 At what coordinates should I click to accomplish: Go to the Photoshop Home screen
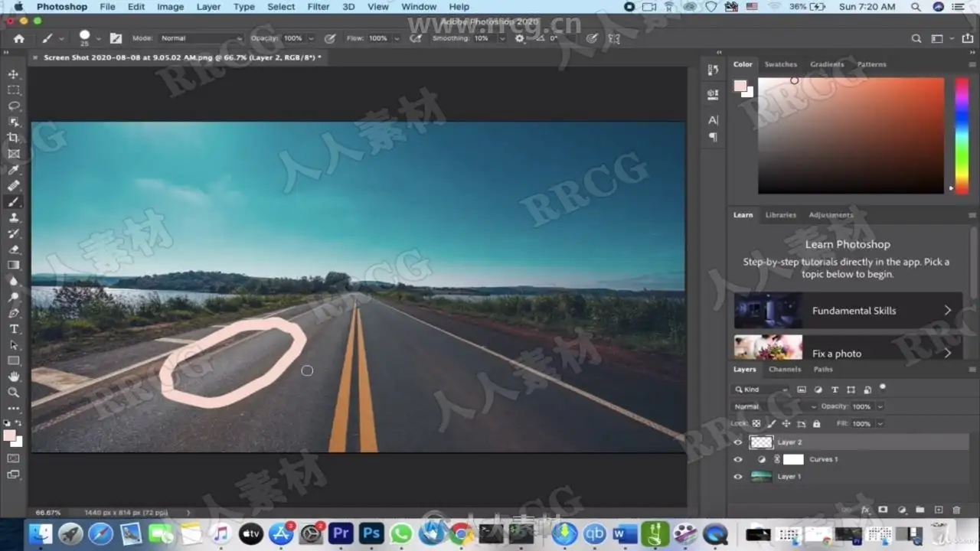tap(19, 38)
